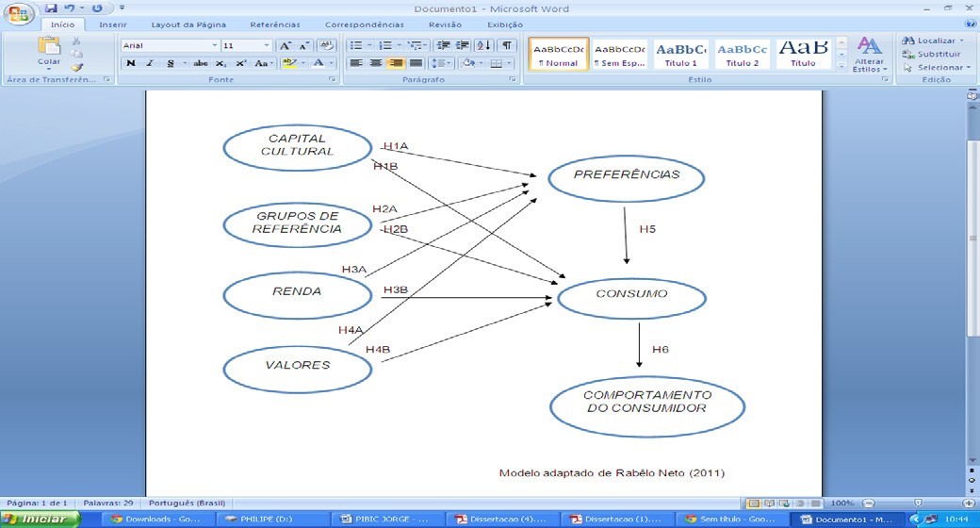Click the Substituir button
Viewport: 980px width, 528px height.
(937, 54)
